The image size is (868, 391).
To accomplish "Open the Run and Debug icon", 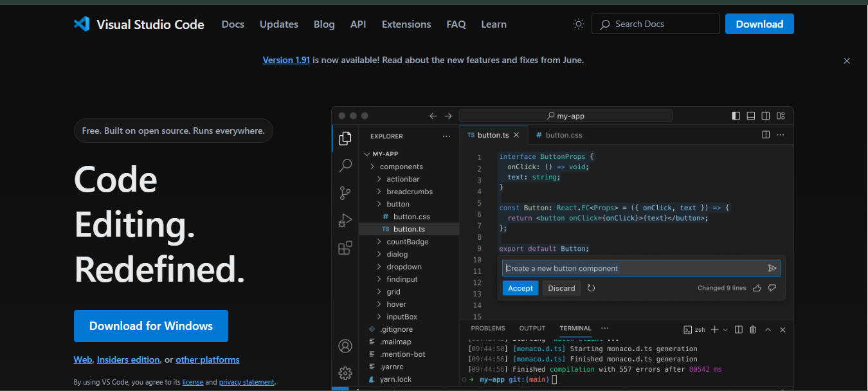I will (x=345, y=221).
